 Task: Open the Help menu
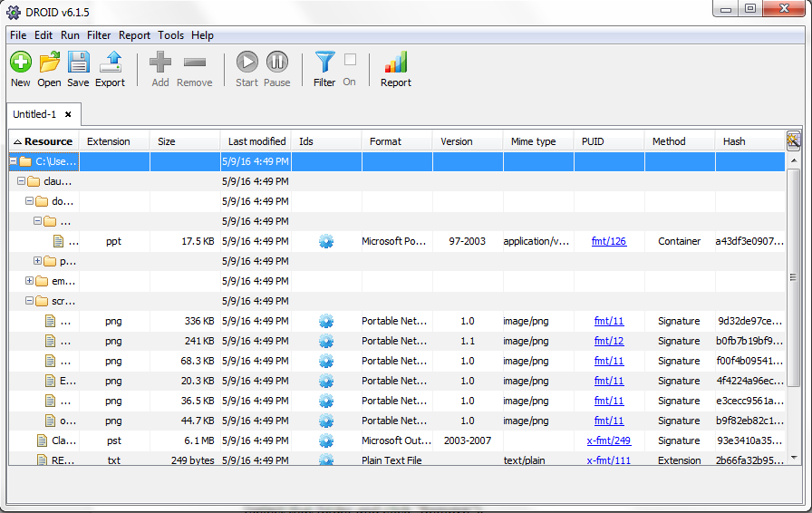(x=202, y=35)
